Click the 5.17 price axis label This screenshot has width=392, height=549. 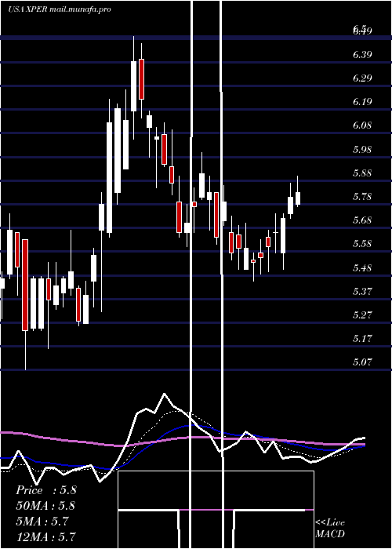click(362, 339)
